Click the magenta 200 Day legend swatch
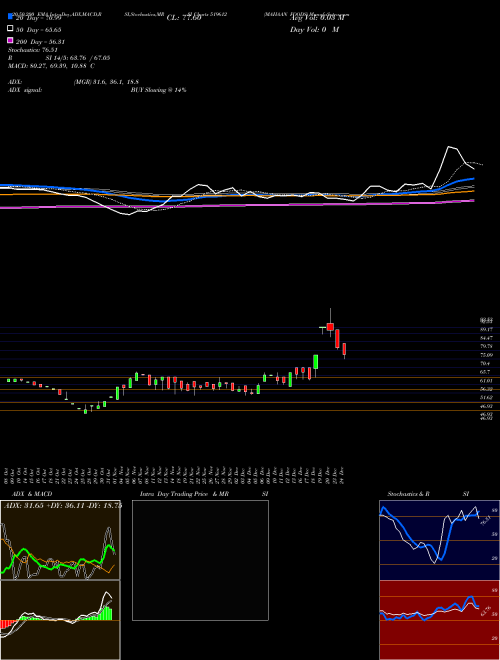The image size is (500, 660). click(x=11, y=40)
